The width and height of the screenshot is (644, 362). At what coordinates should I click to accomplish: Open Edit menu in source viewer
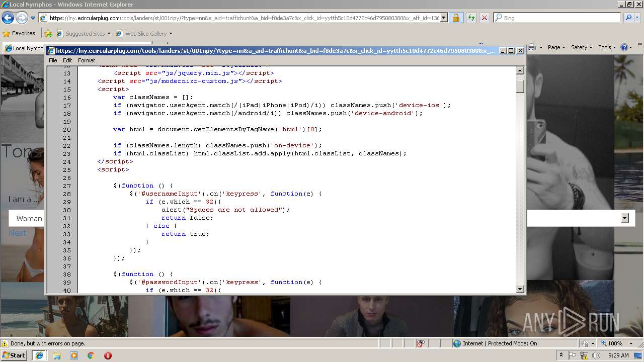coord(67,60)
